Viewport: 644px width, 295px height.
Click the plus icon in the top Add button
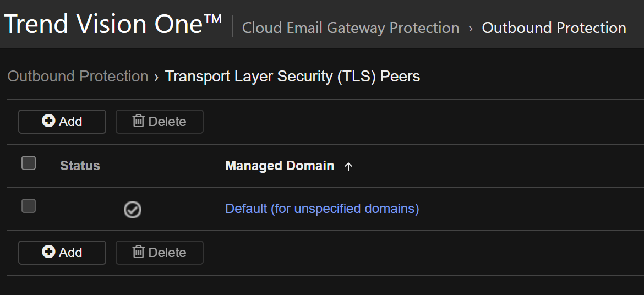(x=48, y=121)
